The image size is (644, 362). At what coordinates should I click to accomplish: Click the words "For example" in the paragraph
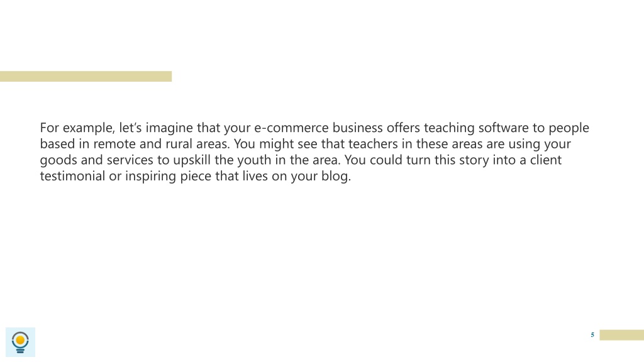coord(77,128)
